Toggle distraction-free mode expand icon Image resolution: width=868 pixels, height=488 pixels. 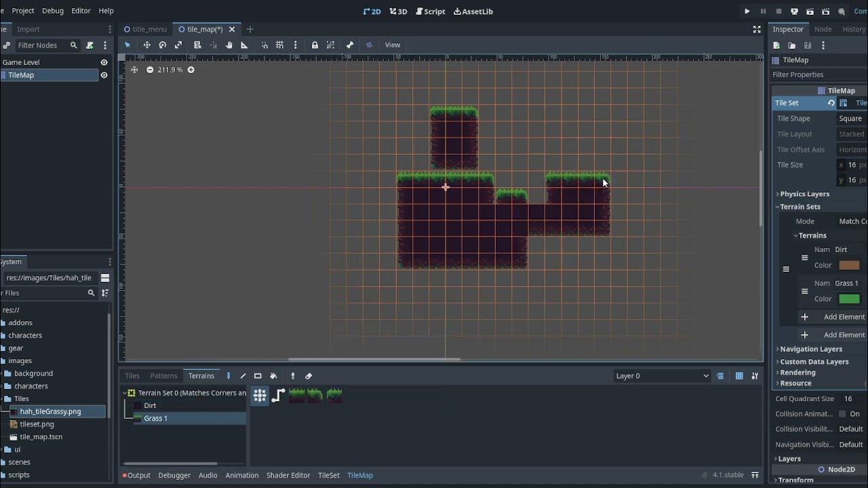(x=757, y=29)
